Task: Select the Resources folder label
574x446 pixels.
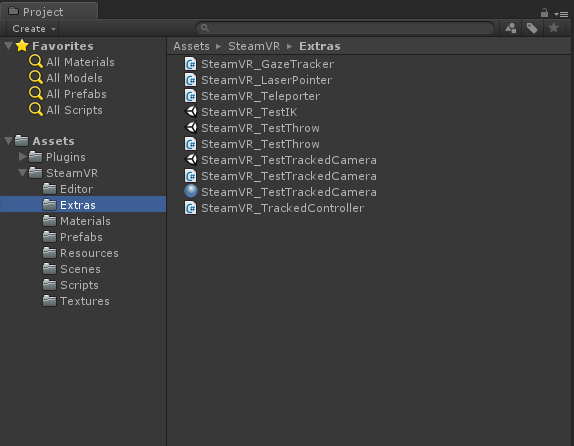Action: [89, 253]
